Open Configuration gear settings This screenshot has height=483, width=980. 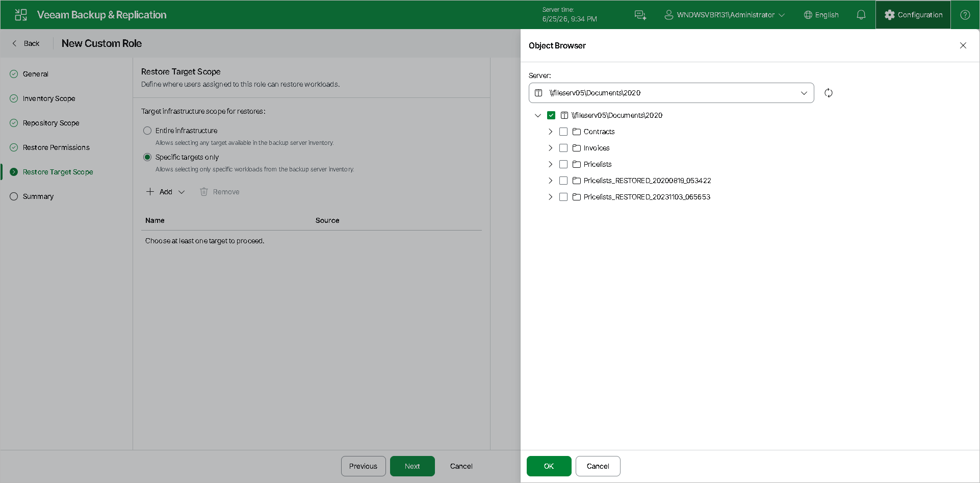coord(913,15)
